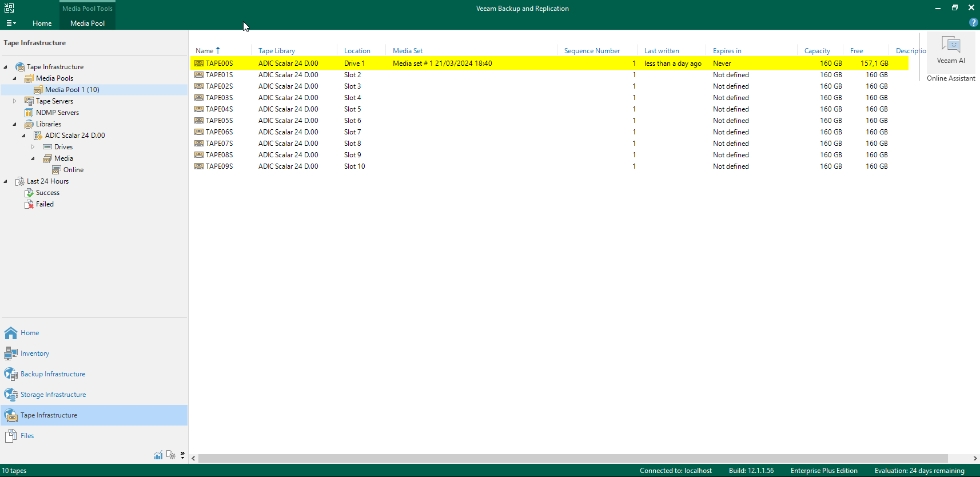Click the Media node icon in tree
980x477 pixels.
click(x=47, y=158)
